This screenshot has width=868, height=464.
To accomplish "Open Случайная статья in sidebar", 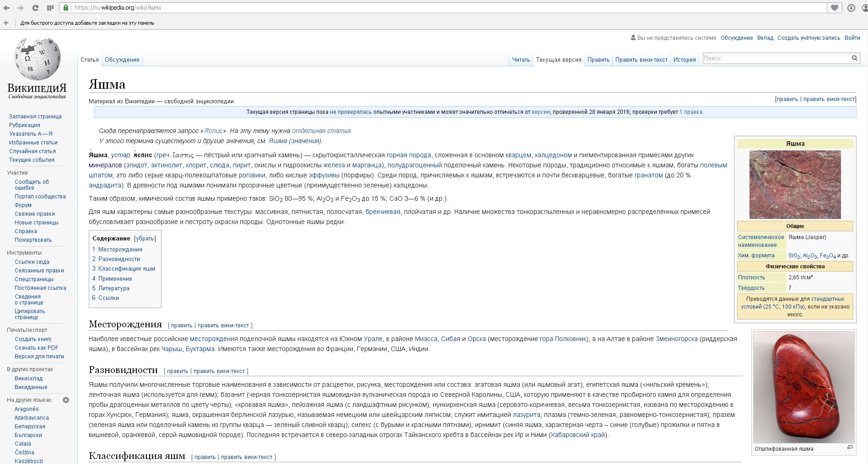I will 32,151.
